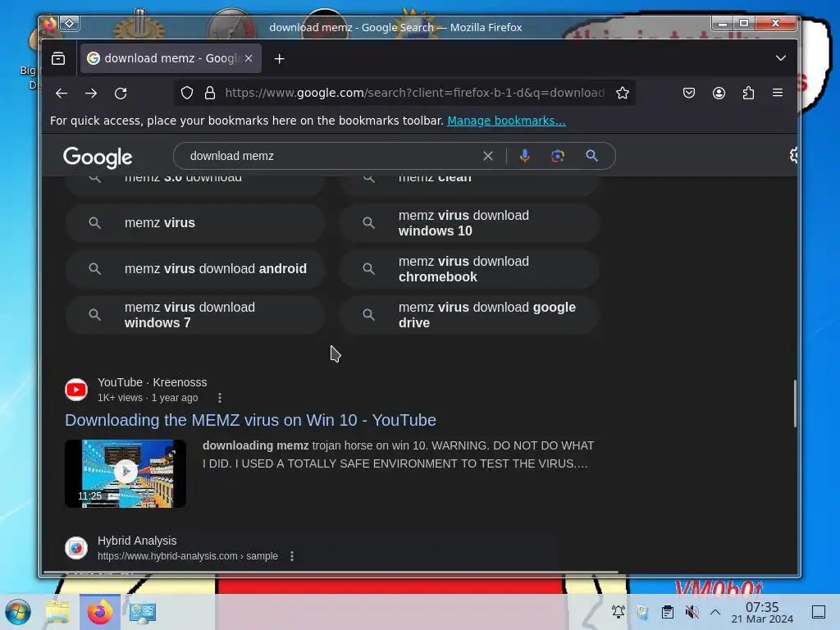840x630 pixels.
Task: Open file manager from taskbar
Action: tap(57, 612)
